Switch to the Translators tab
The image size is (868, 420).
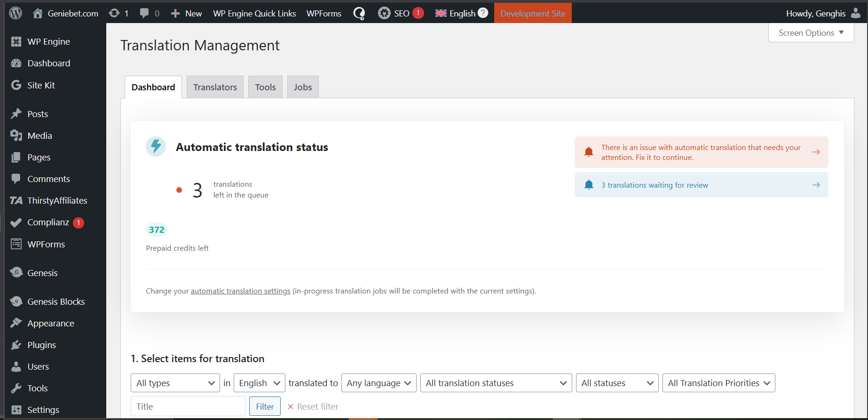[x=215, y=87]
